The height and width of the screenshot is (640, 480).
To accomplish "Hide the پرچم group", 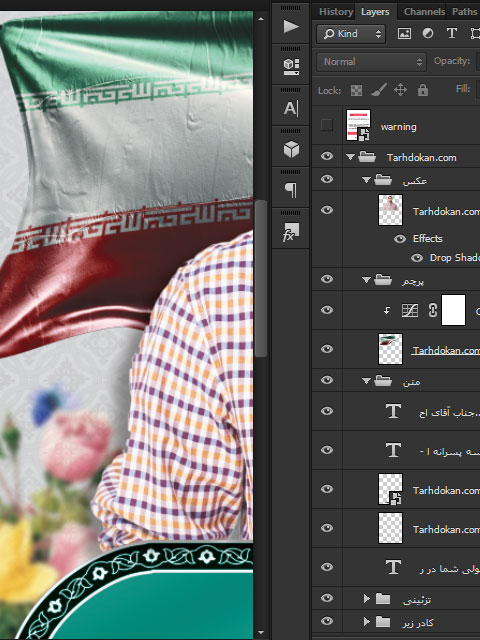I will click(x=327, y=279).
